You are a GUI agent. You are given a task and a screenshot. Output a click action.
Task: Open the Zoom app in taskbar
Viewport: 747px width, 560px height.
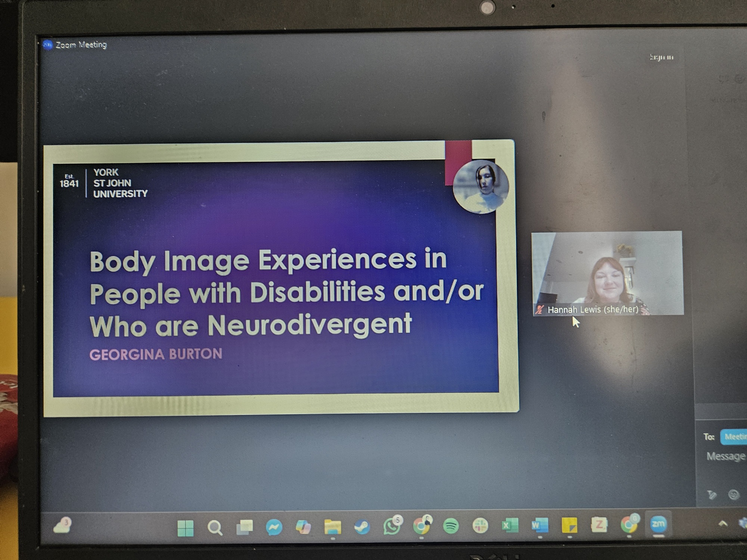(x=658, y=525)
